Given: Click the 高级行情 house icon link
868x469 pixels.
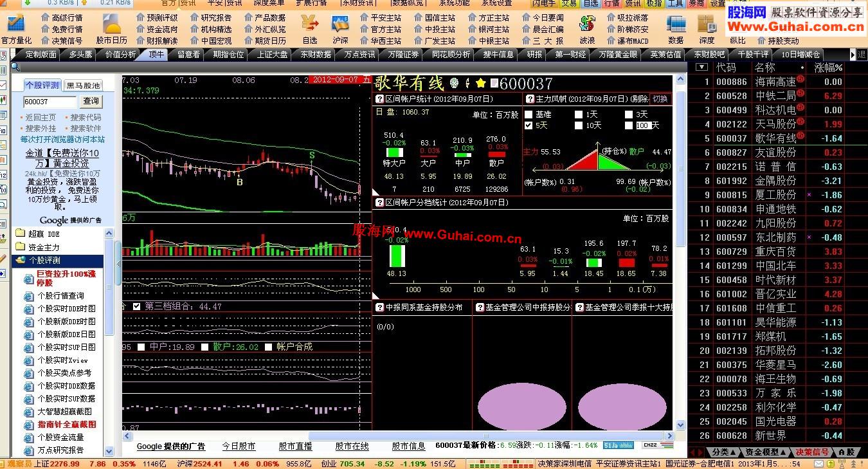Looking at the screenshot, I should (62, 18).
